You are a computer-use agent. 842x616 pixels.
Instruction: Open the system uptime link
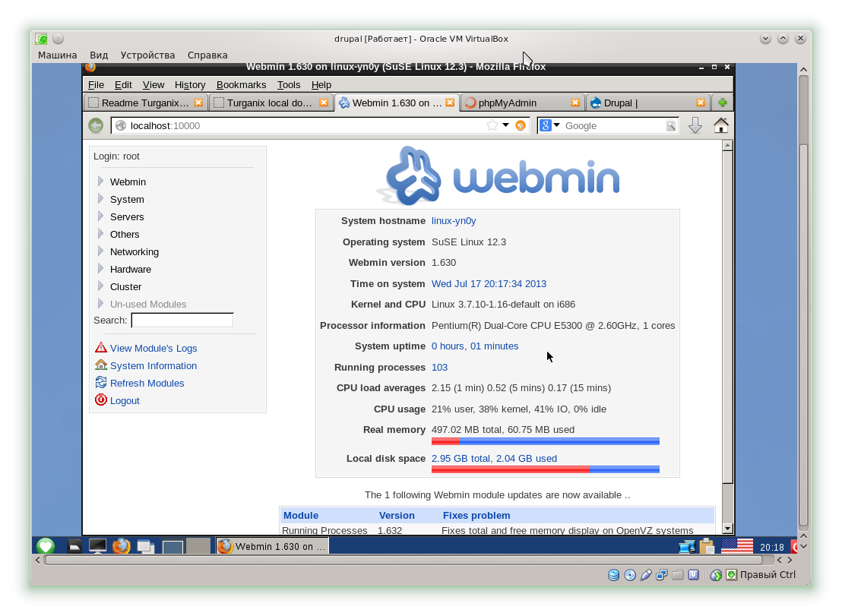[475, 346]
